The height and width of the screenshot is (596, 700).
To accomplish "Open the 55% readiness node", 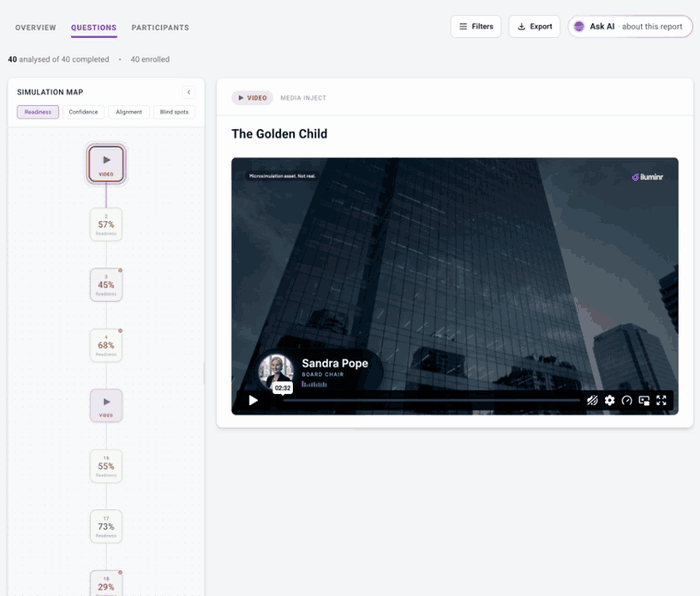I will (106, 466).
